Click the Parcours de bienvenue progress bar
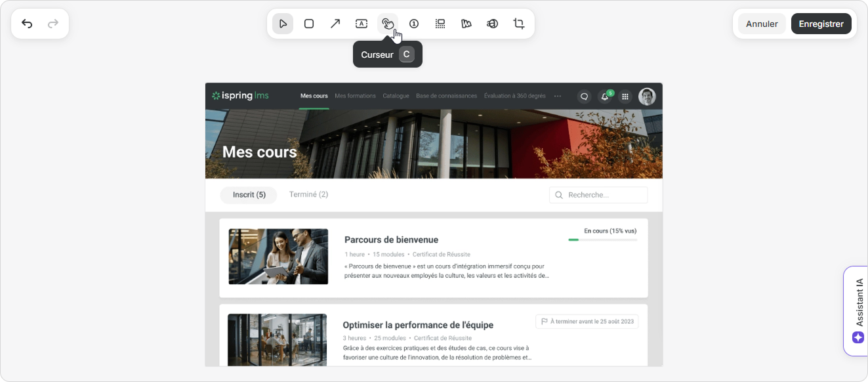Image resolution: width=868 pixels, height=382 pixels. (602, 240)
